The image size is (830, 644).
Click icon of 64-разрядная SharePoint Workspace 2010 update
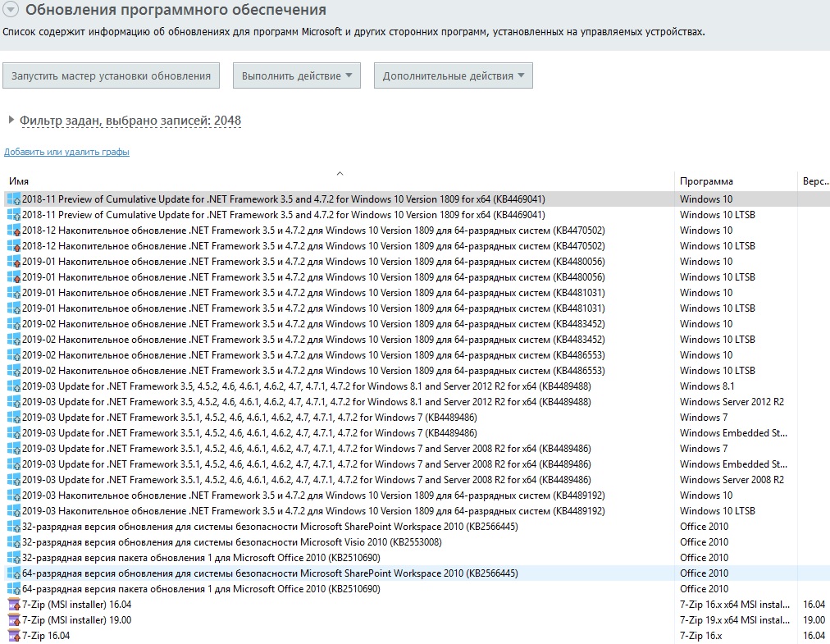pyautogui.click(x=14, y=573)
